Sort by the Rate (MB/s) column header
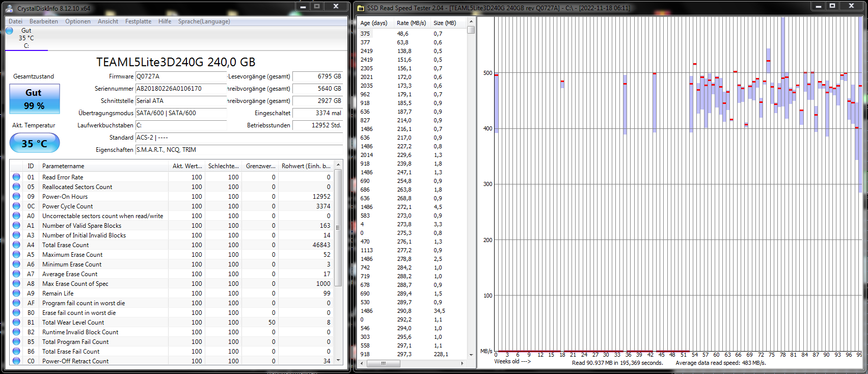Screen dimensions: 868x374 412,23
